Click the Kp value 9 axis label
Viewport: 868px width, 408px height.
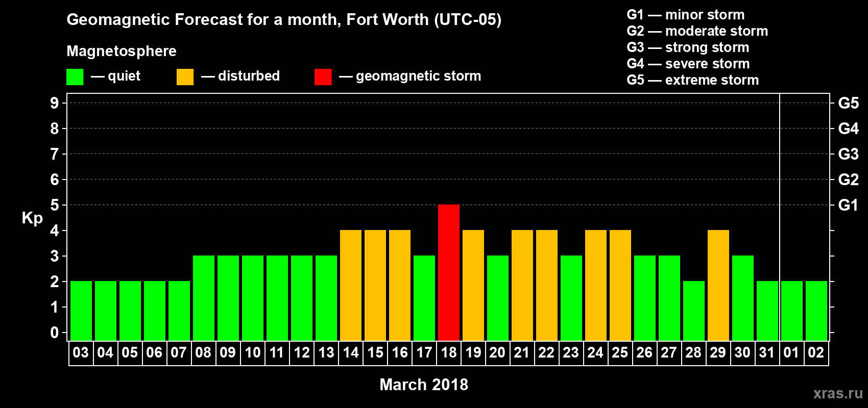[55, 103]
